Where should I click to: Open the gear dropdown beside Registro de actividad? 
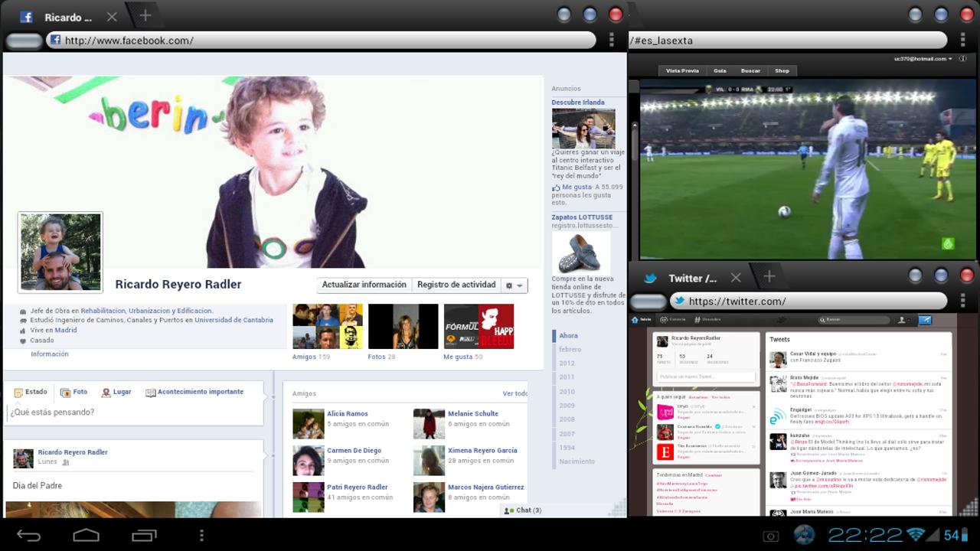[514, 285]
